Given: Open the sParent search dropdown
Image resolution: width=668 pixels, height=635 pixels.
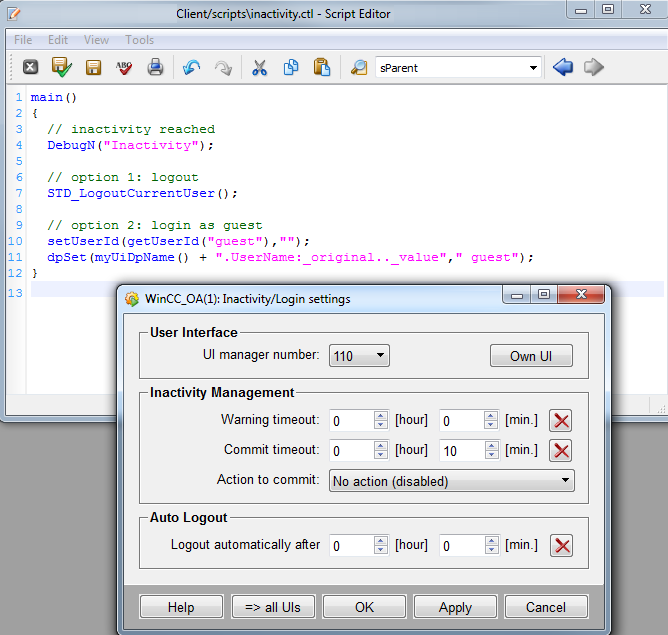Looking at the screenshot, I should click(x=532, y=68).
